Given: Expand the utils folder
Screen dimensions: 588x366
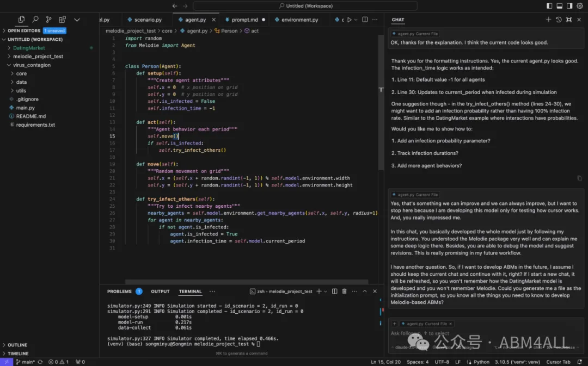Looking at the screenshot, I should [21, 91].
